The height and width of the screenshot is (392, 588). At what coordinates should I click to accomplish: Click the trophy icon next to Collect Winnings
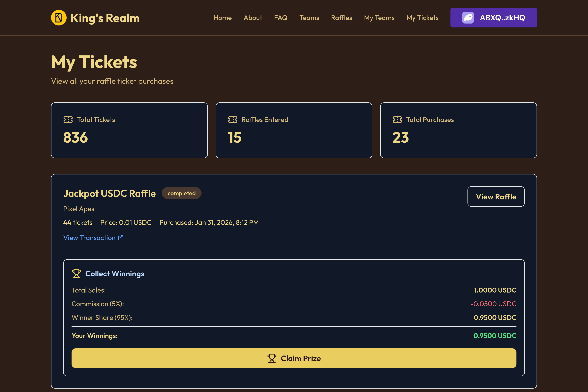[76, 273]
